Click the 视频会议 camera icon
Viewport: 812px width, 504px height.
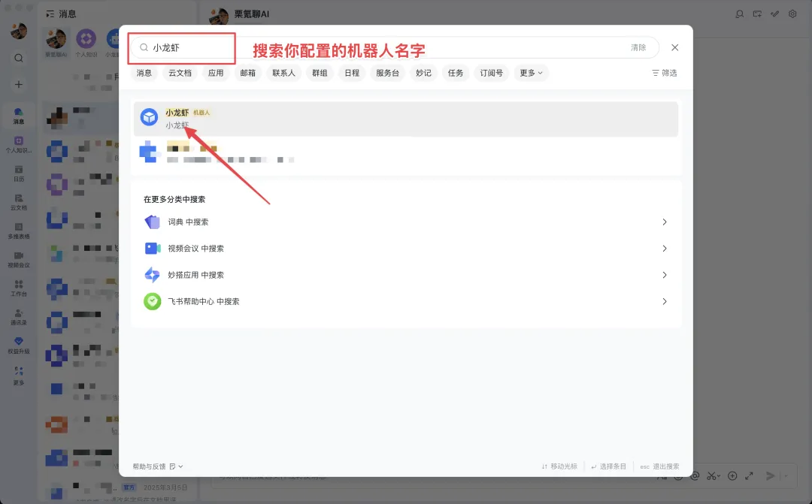pyautogui.click(x=152, y=249)
